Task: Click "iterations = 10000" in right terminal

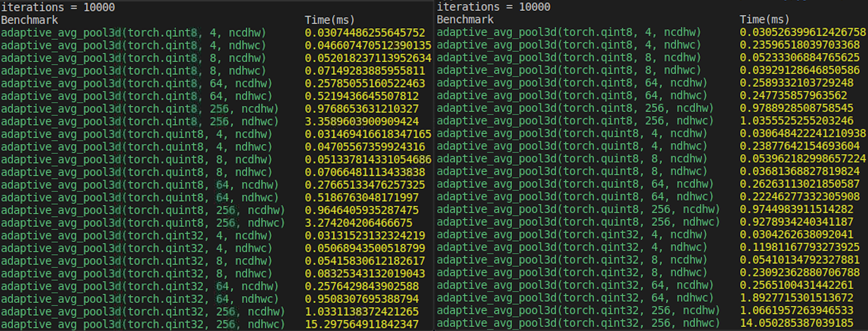Action: (493, 7)
